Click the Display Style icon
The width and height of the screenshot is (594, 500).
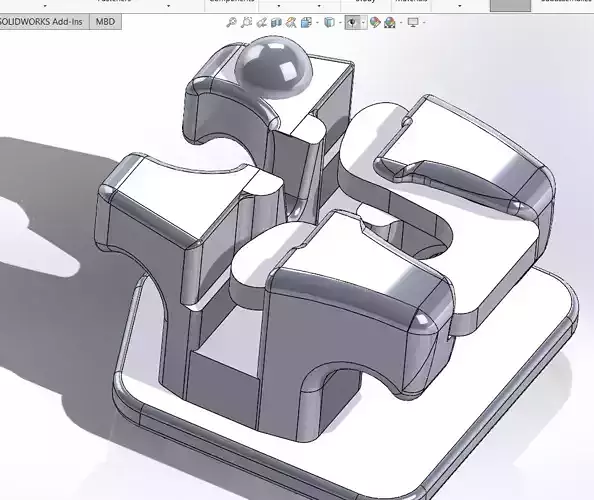tap(330, 22)
